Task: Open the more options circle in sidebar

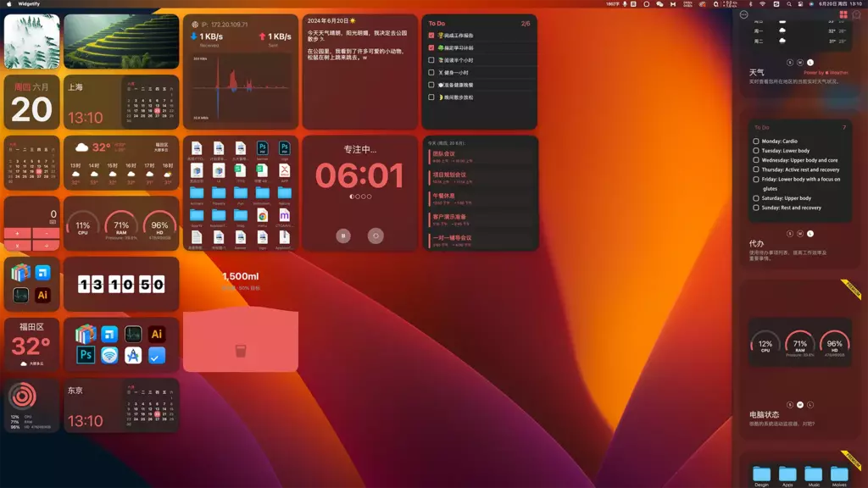Action: (x=743, y=14)
